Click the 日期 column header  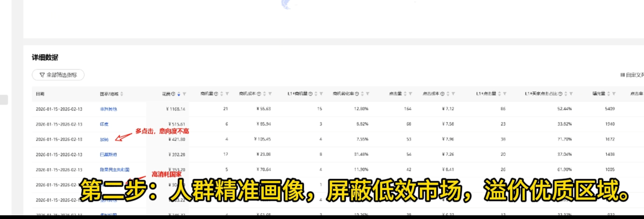click(x=40, y=94)
